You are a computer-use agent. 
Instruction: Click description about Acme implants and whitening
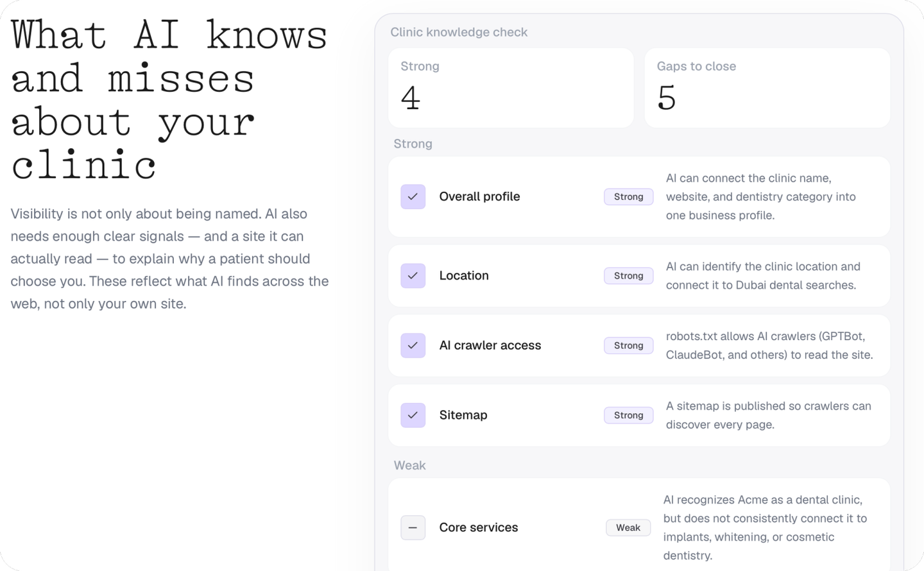765,527
